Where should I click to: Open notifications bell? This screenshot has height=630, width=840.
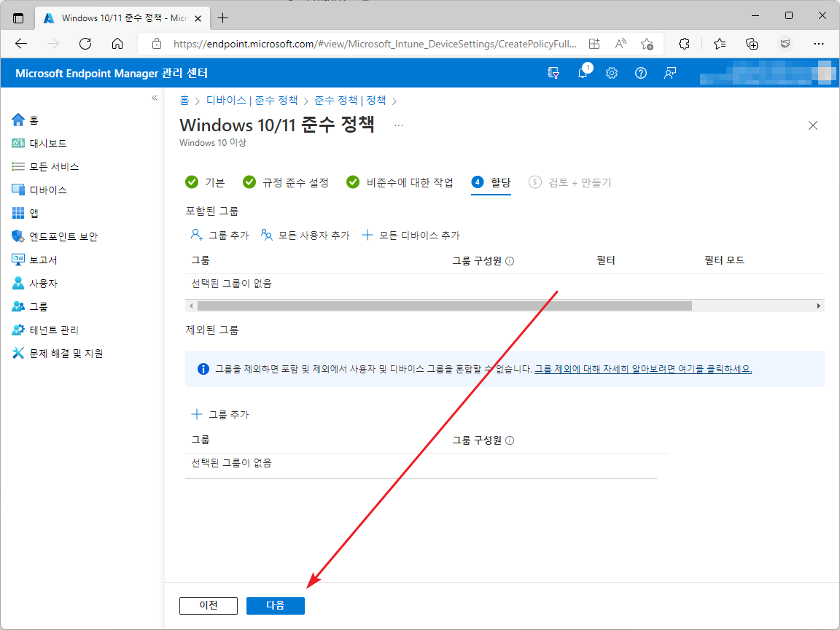[x=583, y=73]
